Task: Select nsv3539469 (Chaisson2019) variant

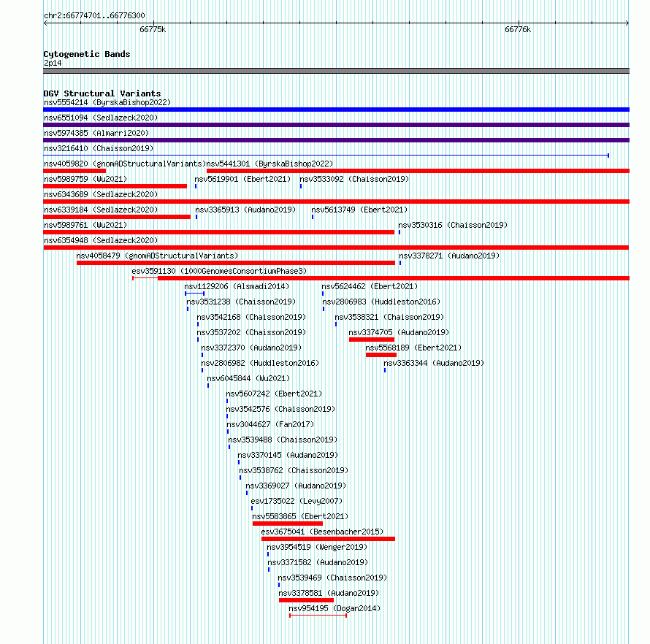Action: [332, 578]
